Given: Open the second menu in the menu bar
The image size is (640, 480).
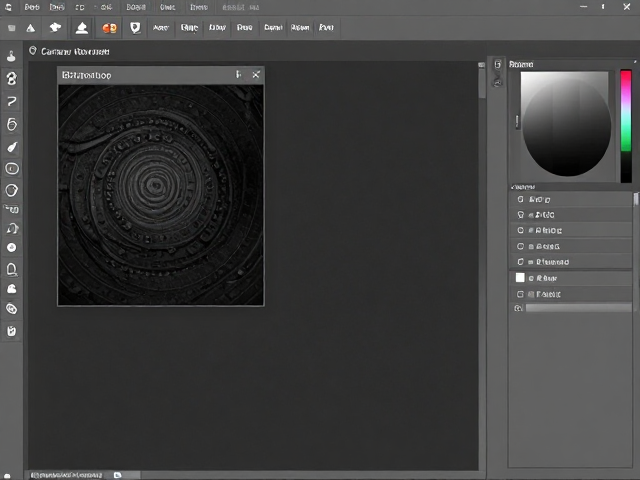Looking at the screenshot, I should (57, 7).
